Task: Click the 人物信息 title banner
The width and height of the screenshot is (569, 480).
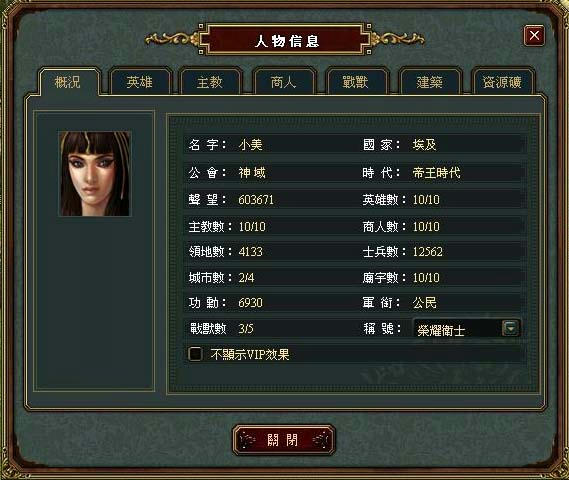Action: [x=286, y=40]
